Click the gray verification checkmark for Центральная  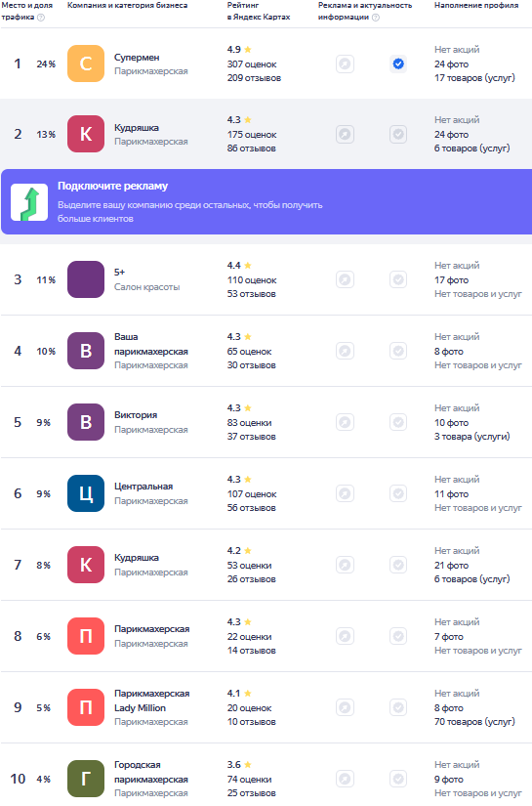coord(398,493)
